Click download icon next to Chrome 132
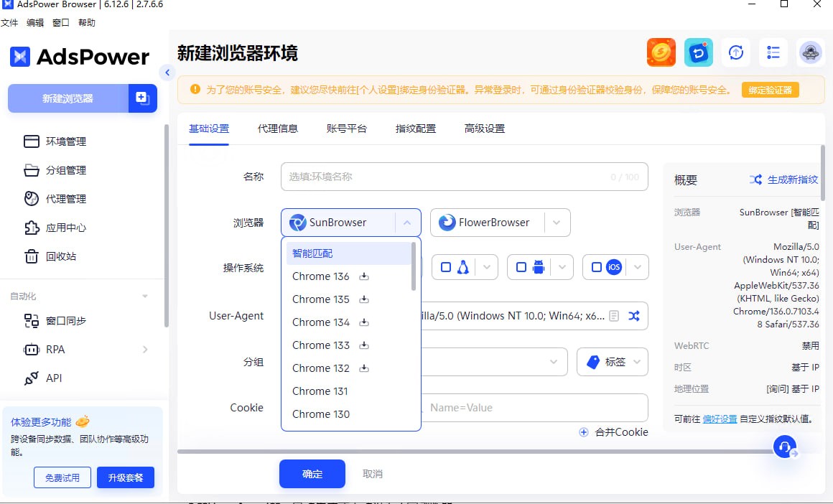833x504 pixels. click(364, 368)
